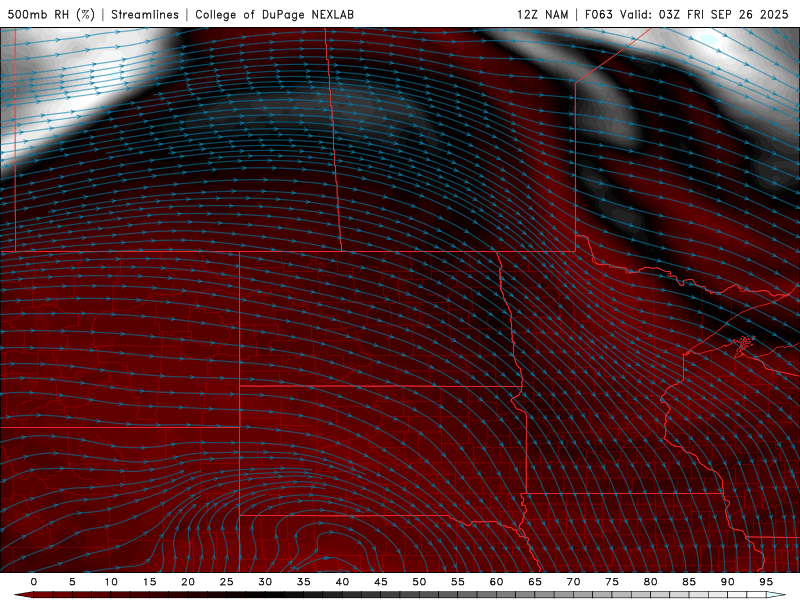Click 'College of DuPage NEXLAB' text
Image resolution: width=800 pixels, height=600 pixels.
(x=274, y=14)
